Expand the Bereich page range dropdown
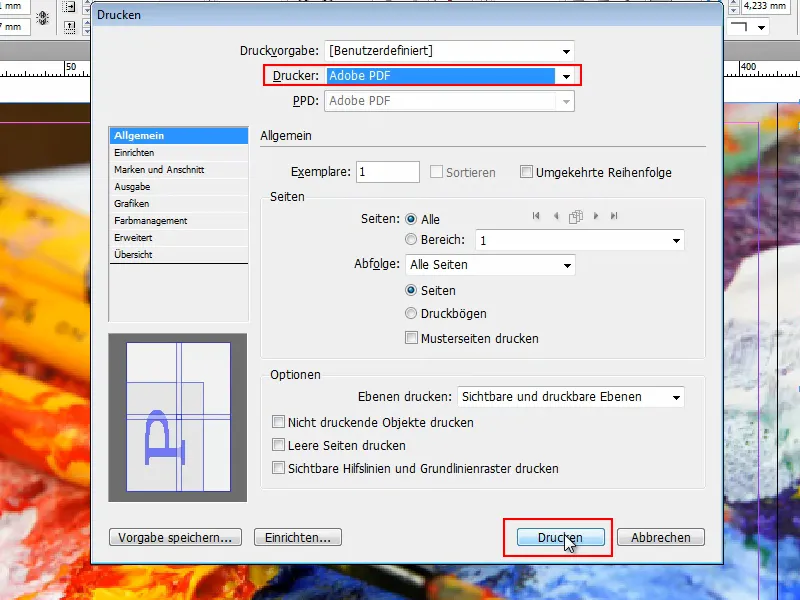The height and width of the screenshot is (600, 800). pyautogui.click(x=580, y=240)
